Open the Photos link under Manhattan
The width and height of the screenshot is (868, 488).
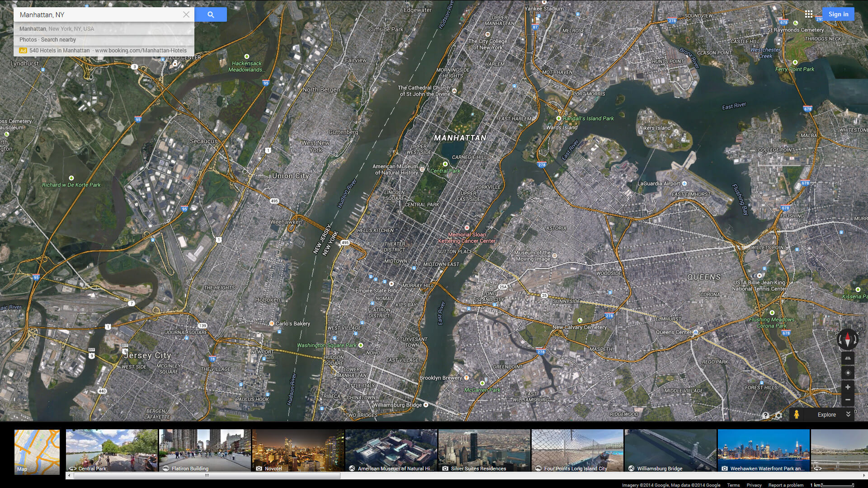[28, 40]
